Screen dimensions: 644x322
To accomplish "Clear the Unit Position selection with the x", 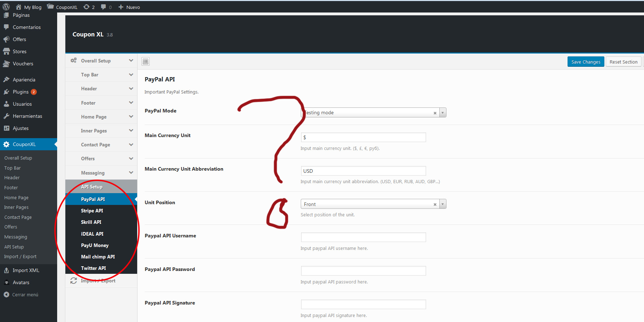I will pyautogui.click(x=435, y=205).
